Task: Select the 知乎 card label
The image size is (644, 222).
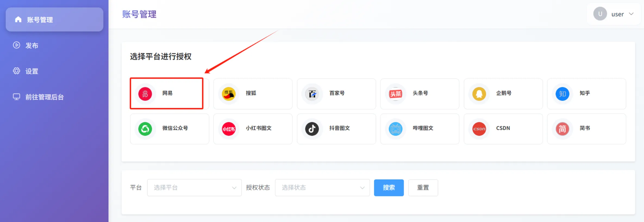Action: [585, 93]
